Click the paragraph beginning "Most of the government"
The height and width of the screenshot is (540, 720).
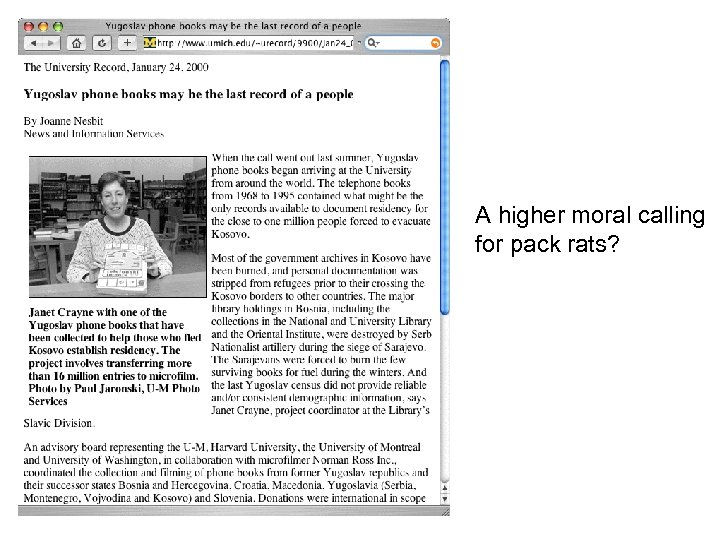[x=321, y=334]
